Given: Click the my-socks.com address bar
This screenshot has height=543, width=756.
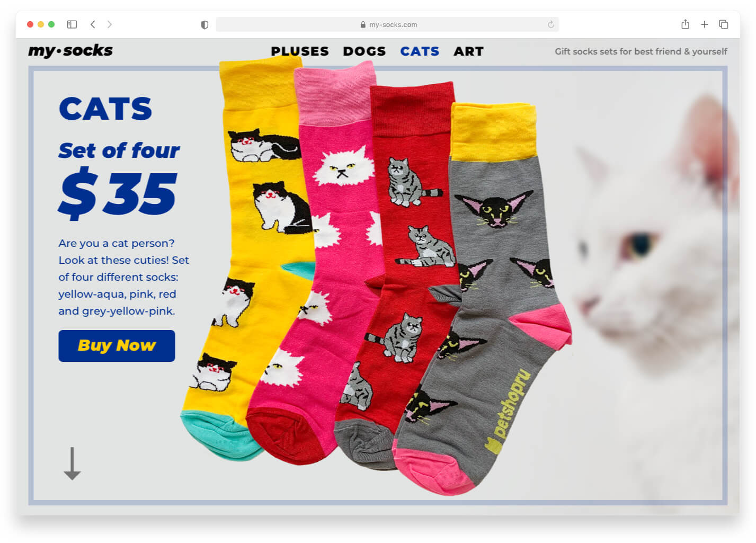Looking at the screenshot, I should click(x=387, y=24).
